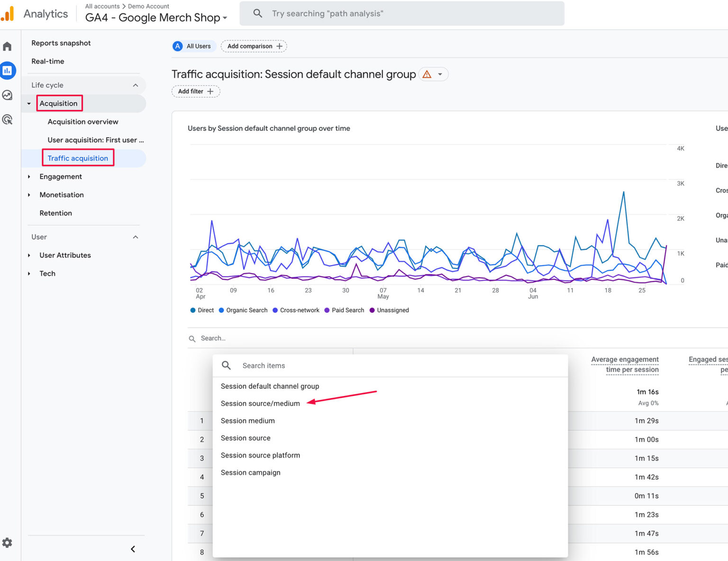Collapse the Life cycle section
This screenshot has height=561, width=728.
[136, 85]
